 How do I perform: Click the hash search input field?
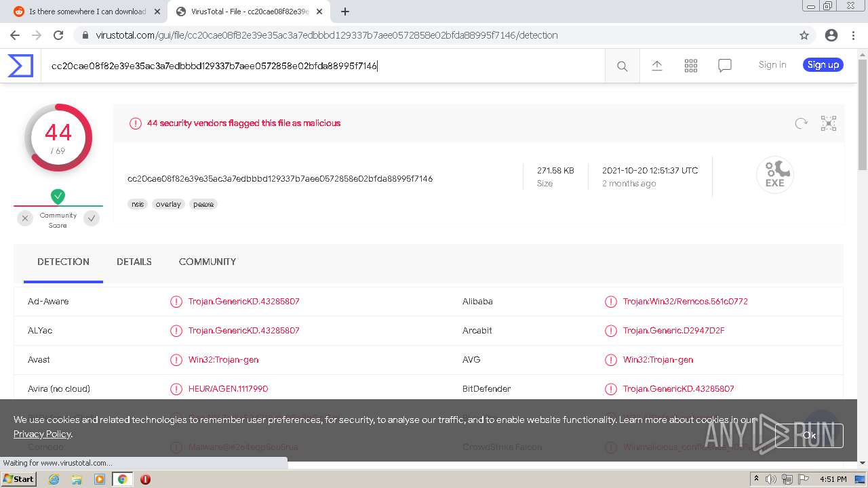(323, 66)
